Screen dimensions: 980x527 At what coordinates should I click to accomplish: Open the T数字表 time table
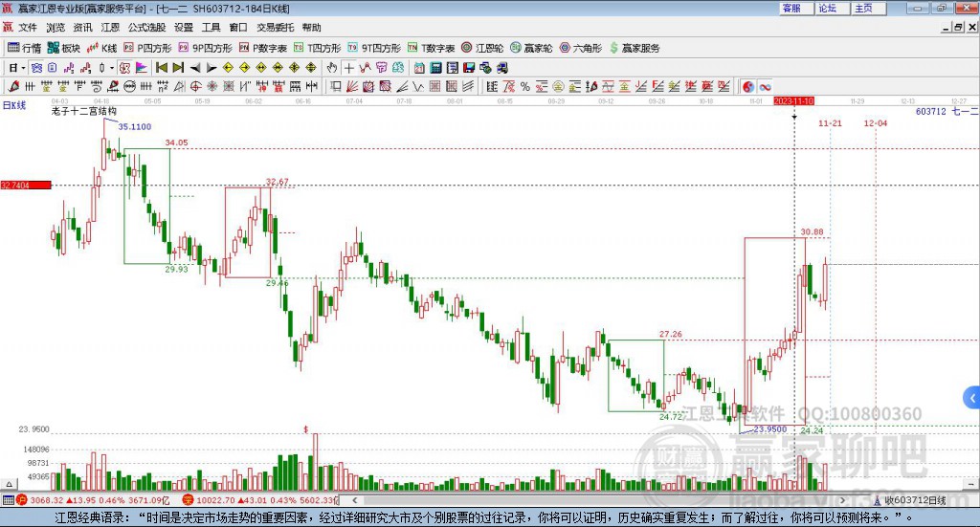(x=432, y=48)
